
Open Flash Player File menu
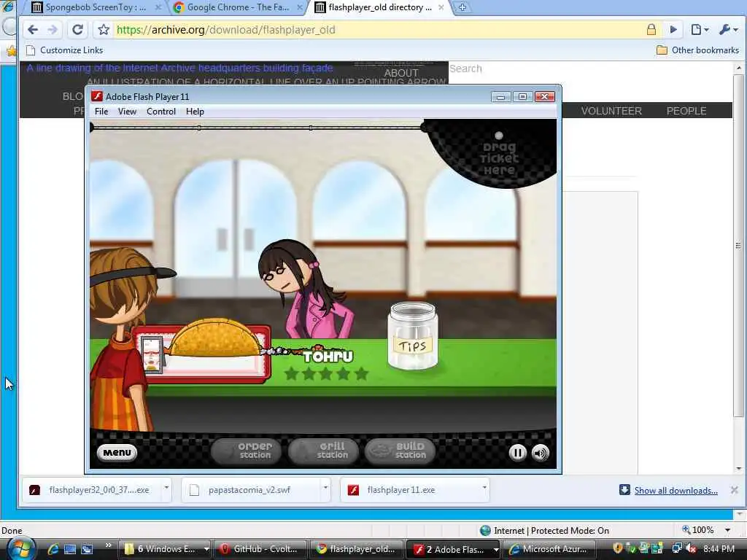pyautogui.click(x=101, y=112)
